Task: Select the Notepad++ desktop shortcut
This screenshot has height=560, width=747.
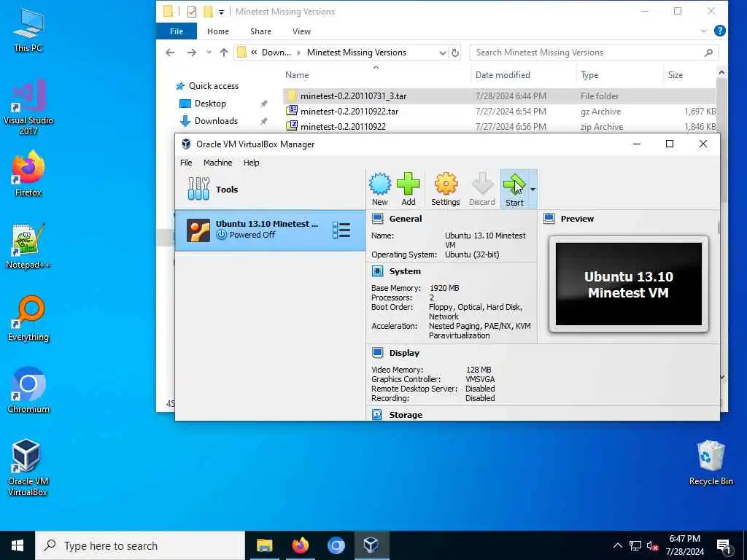Action: tap(28, 246)
